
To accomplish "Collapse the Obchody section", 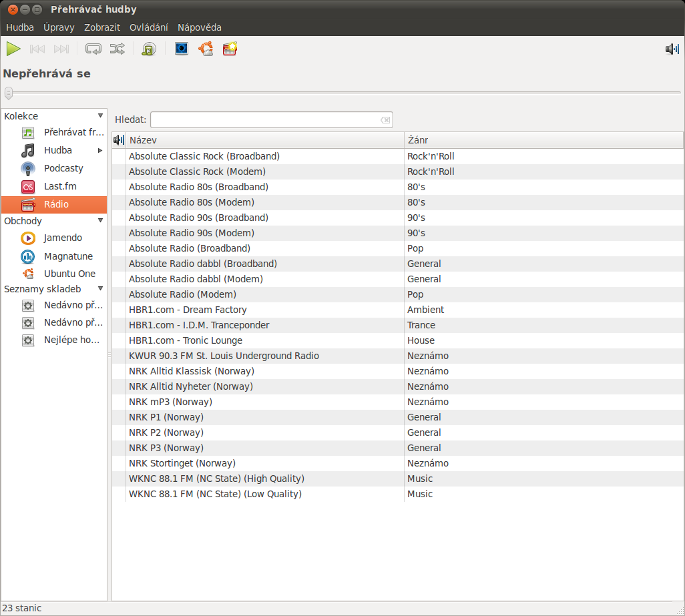I will 100,220.
